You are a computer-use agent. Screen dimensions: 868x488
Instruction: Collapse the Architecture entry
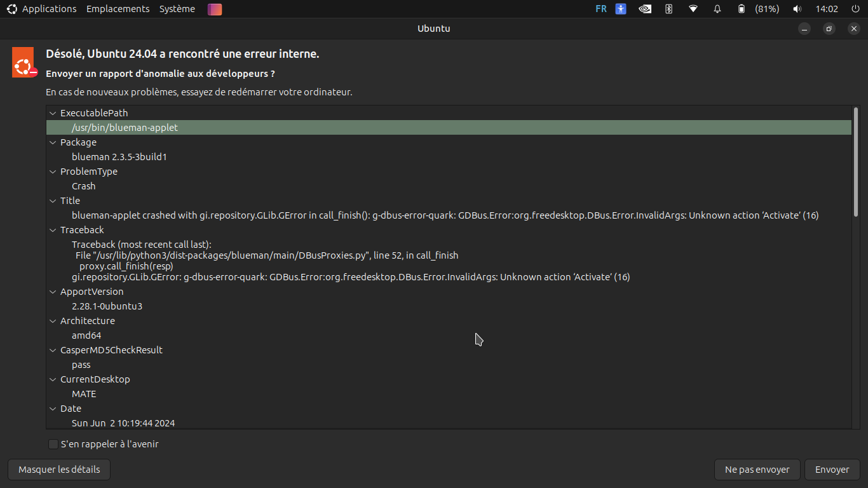(x=53, y=321)
